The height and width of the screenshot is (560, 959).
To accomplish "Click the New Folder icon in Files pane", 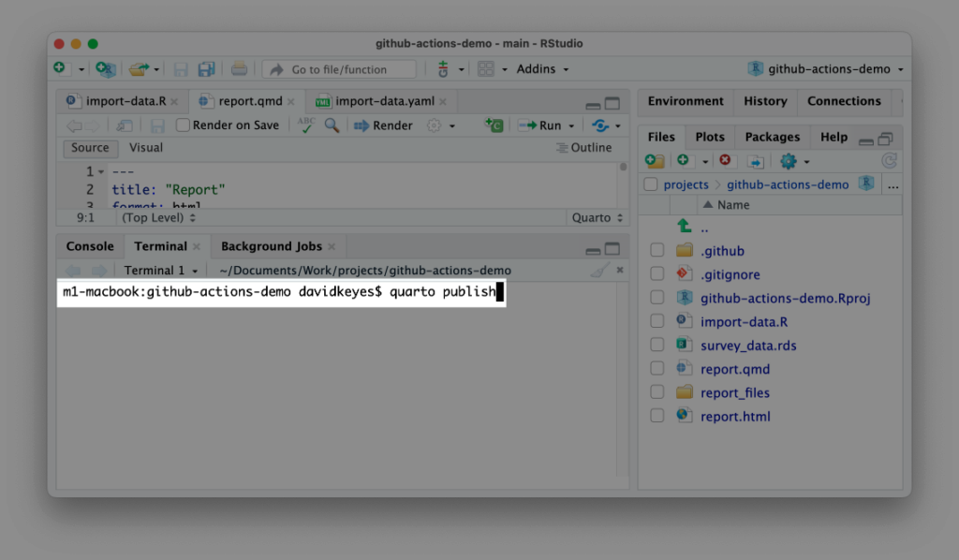I will tap(655, 161).
